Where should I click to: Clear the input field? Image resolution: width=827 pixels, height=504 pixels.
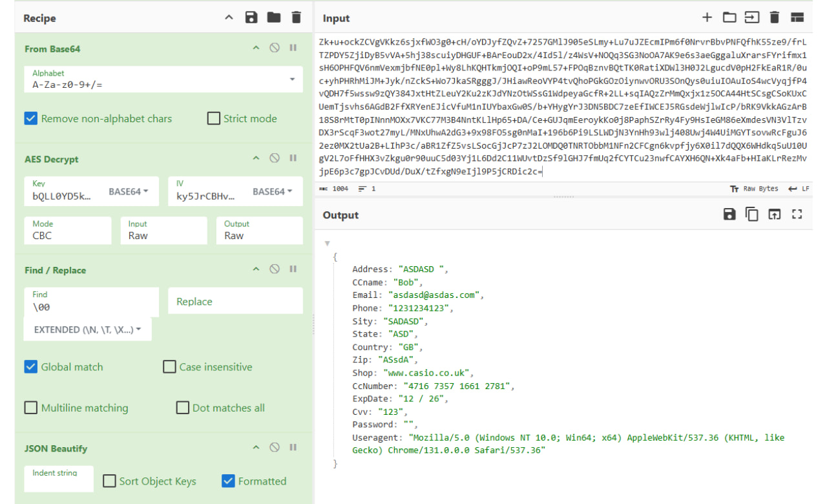(x=774, y=17)
